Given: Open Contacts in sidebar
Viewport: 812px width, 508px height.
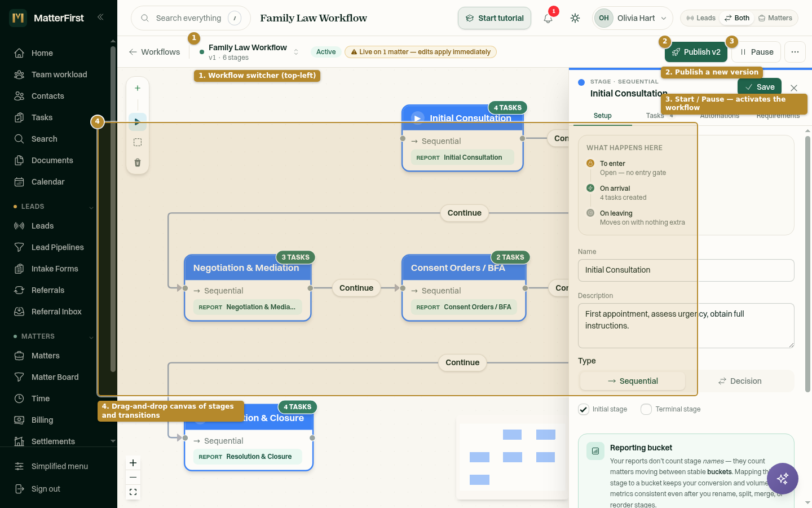Looking at the screenshot, I should tap(56, 96).
